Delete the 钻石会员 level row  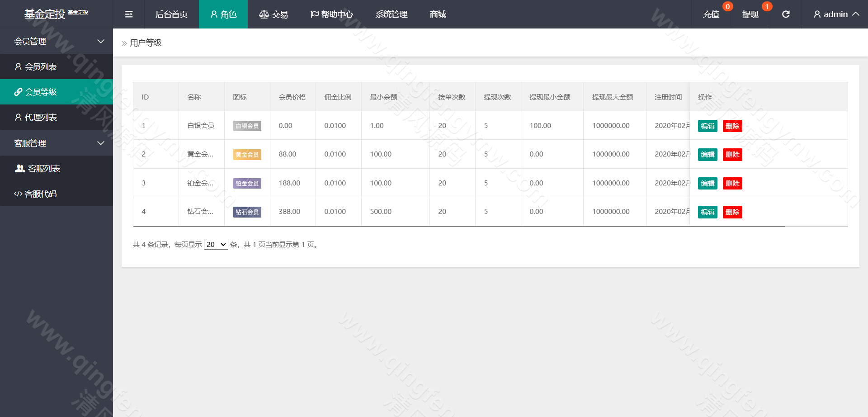point(732,212)
